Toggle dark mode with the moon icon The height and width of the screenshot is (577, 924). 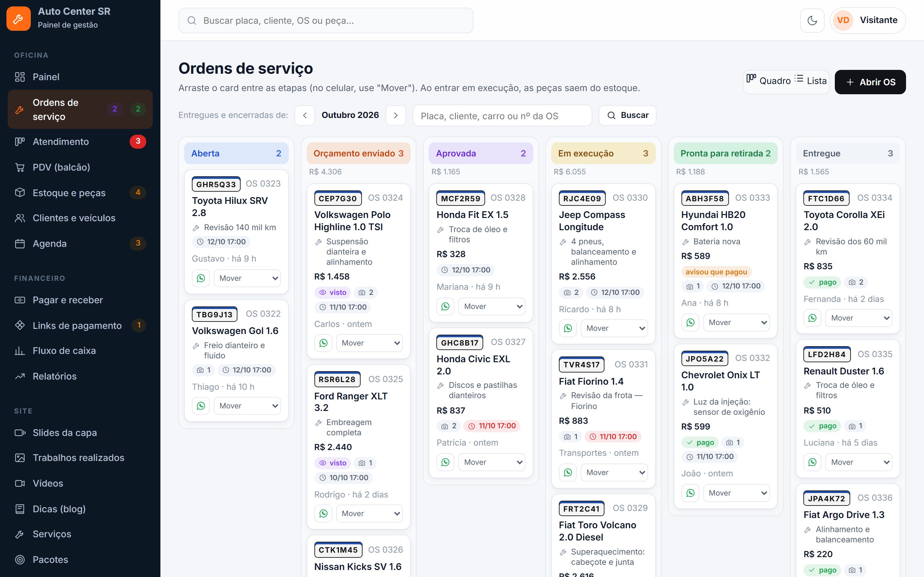point(812,20)
